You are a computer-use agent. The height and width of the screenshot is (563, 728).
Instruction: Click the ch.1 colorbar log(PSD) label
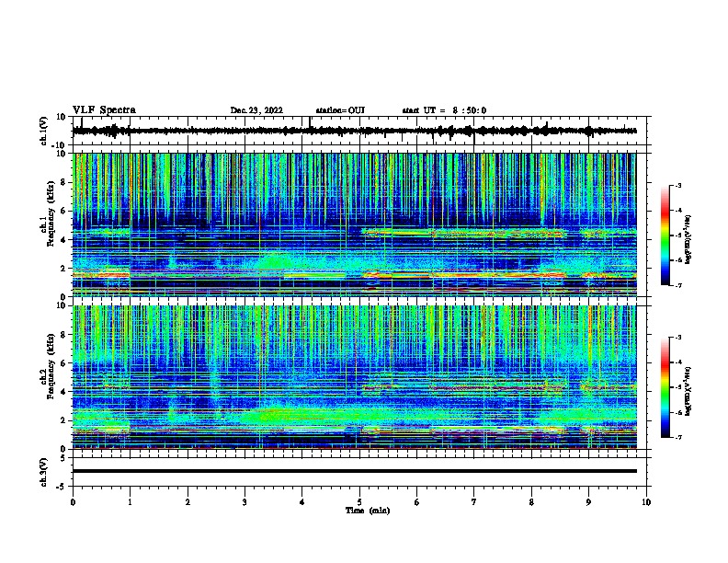tap(688, 240)
